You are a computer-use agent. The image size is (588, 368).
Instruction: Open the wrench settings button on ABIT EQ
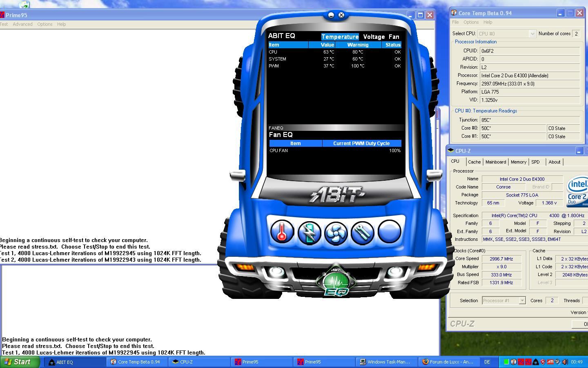[362, 232]
